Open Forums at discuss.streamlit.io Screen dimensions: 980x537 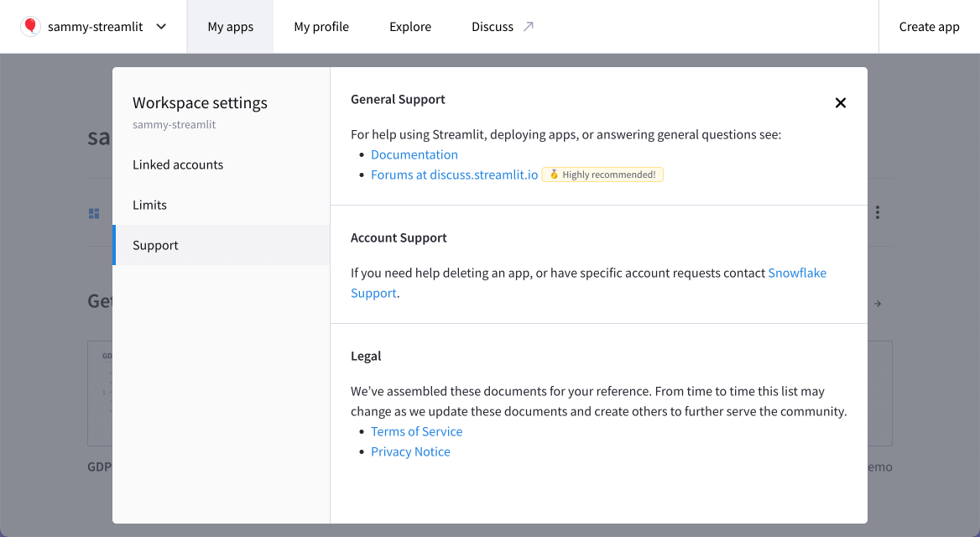click(454, 175)
